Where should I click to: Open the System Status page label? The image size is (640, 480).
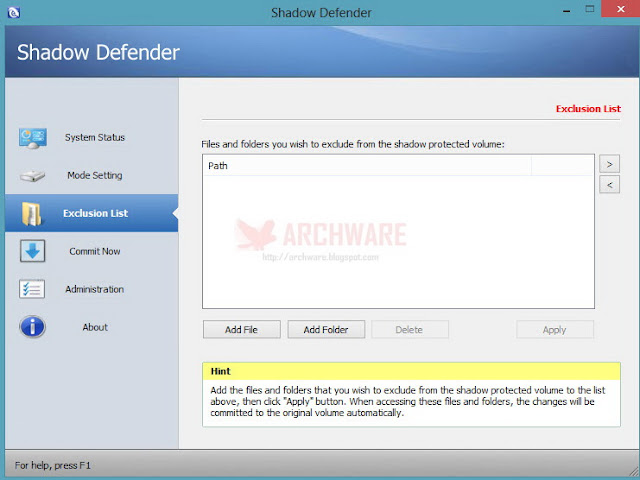(95, 138)
